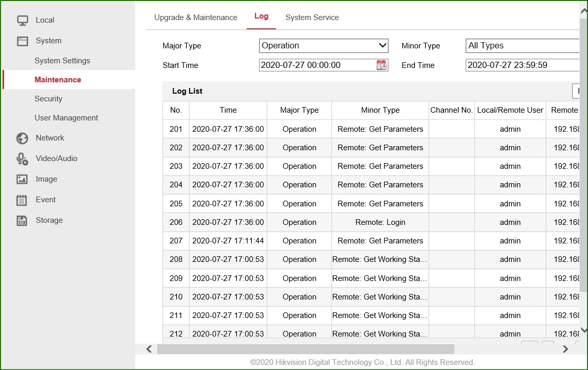Click the horizontal scrollbar right arrow
Screen dimensions: 588x370
[565, 349]
